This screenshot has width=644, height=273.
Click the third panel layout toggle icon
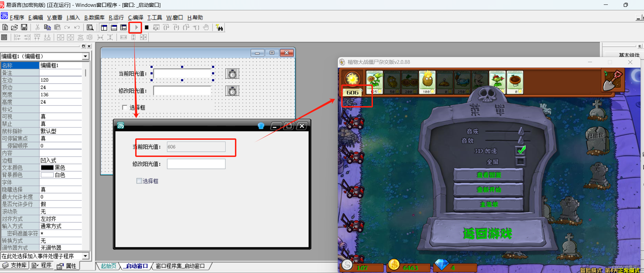click(124, 27)
